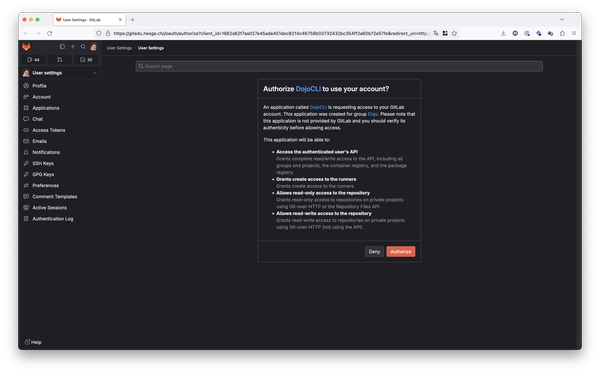Click the blue circular extension icon
This screenshot has width=600, height=374.
tap(527, 33)
